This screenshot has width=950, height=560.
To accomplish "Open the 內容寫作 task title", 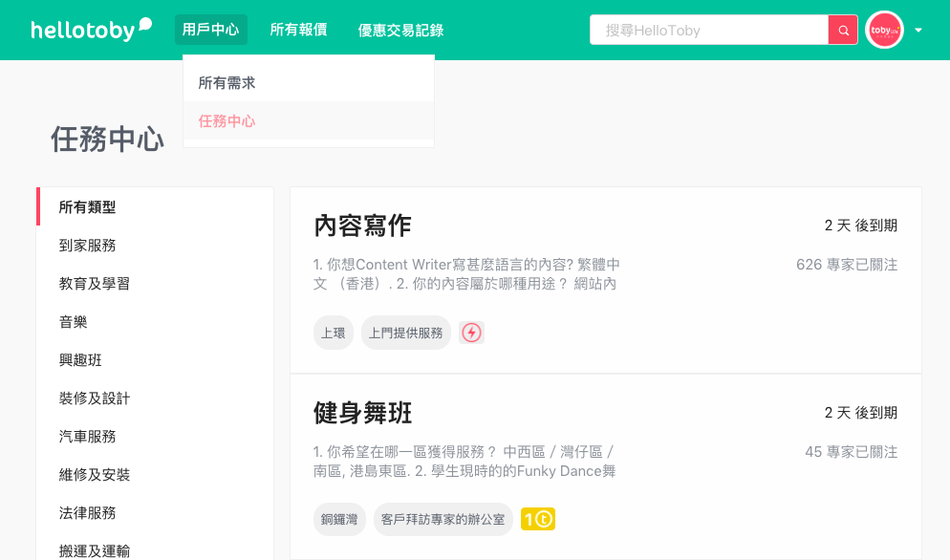I will 362,226.
